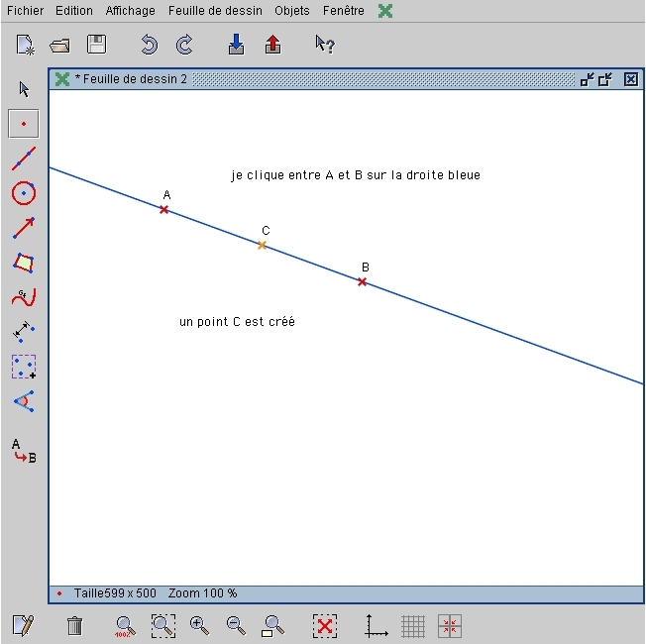Viewport: 646px width, 644px height.
Task: Click the rename label A to B tool
Action: (x=24, y=451)
